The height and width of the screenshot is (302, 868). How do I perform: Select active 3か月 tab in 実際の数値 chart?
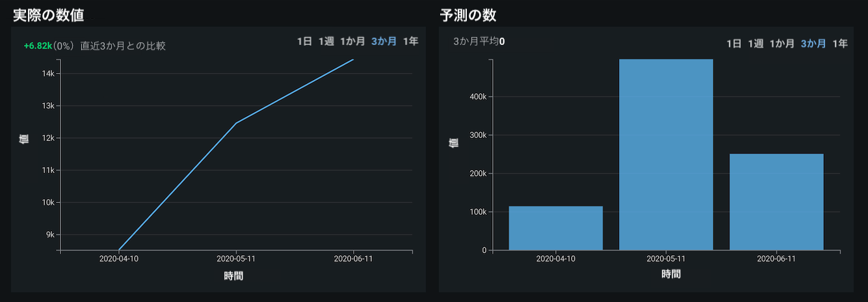tap(384, 42)
